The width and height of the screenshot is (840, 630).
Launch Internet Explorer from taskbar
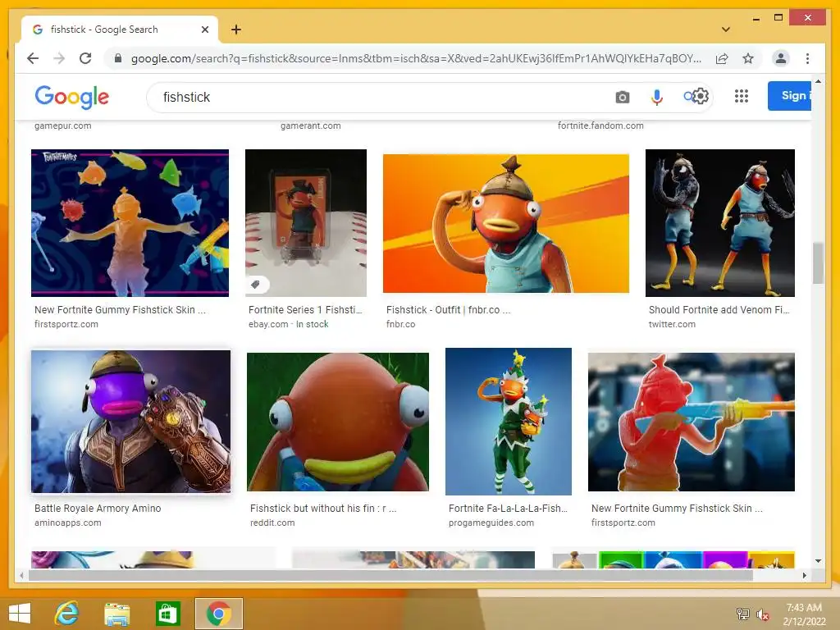(x=67, y=613)
